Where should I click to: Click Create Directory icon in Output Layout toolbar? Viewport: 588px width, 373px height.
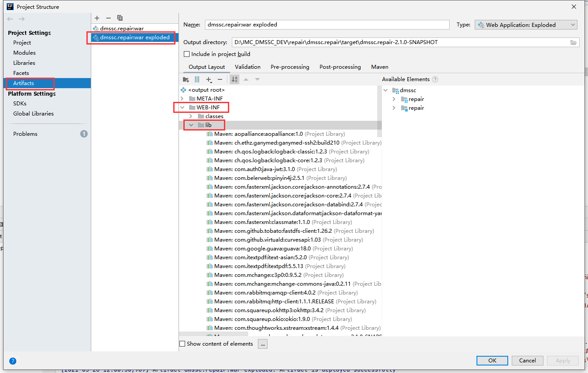(x=186, y=79)
